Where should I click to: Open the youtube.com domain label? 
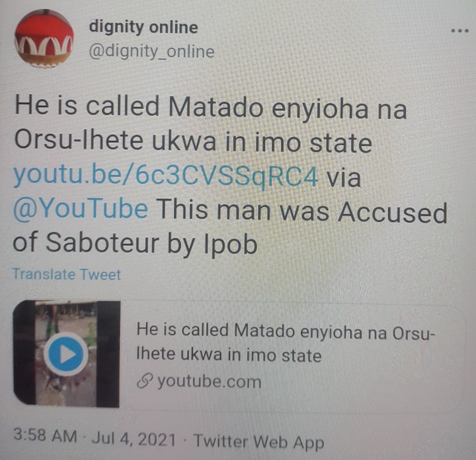click(x=209, y=381)
